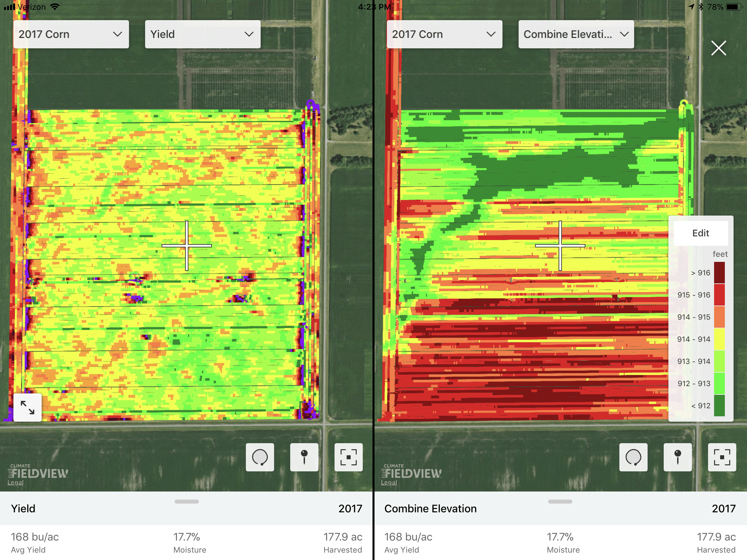This screenshot has height=560, width=747.
Task: Tap the Combine Elevation panel drag handle
Action: pyautogui.click(x=560, y=502)
